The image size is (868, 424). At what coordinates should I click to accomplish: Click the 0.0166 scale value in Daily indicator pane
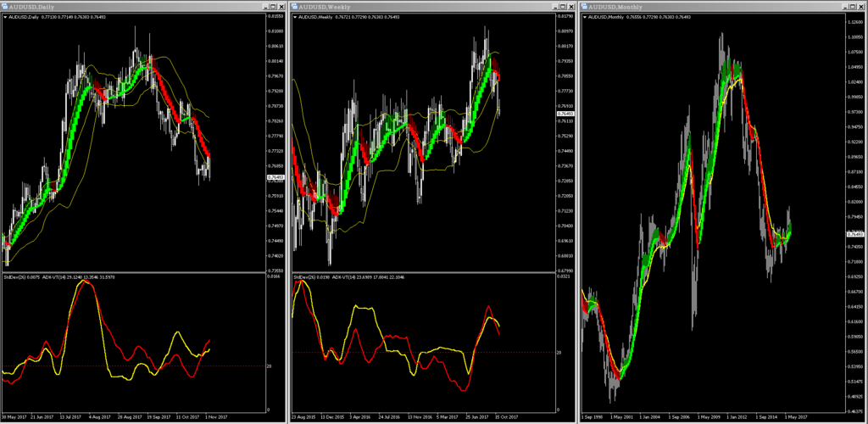(x=274, y=276)
